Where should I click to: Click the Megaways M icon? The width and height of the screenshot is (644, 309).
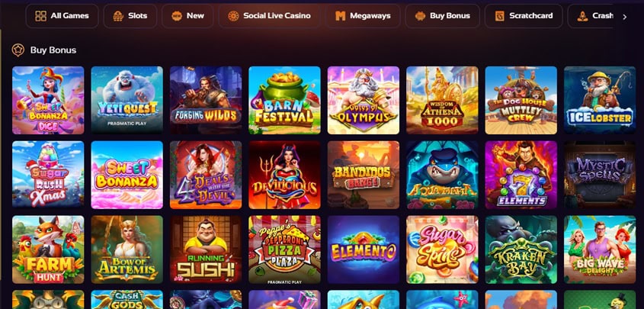pyautogui.click(x=340, y=16)
